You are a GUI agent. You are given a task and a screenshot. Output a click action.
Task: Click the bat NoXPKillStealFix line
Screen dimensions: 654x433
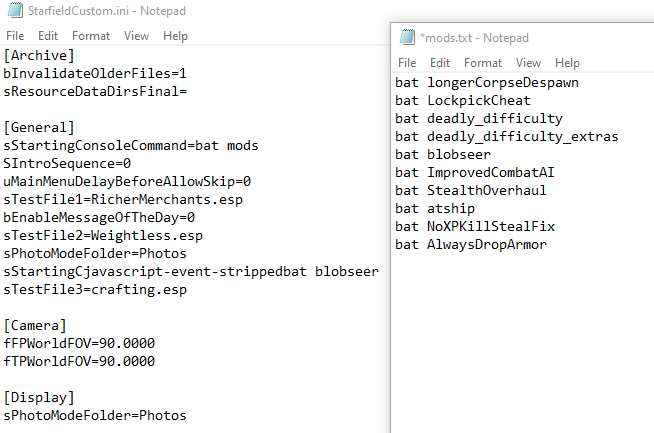coord(475,227)
